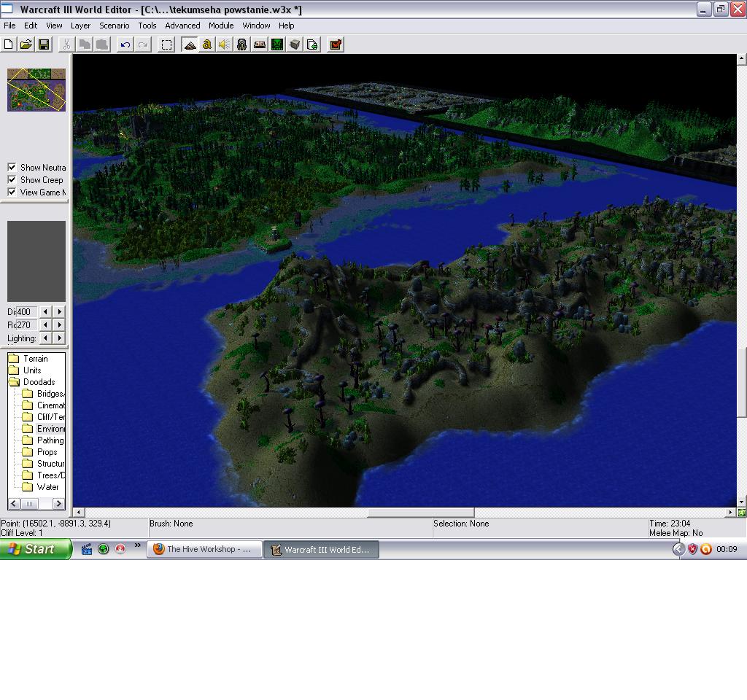Decrease the Rc 270 value with left arrow
747x700 pixels.
click(x=45, y=324)
